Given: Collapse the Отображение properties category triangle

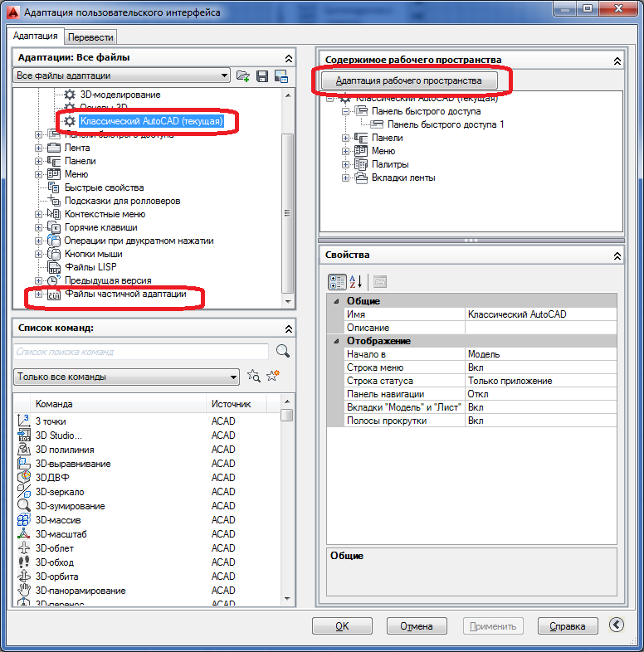Looking at the screenshot, I should point(337,341).
